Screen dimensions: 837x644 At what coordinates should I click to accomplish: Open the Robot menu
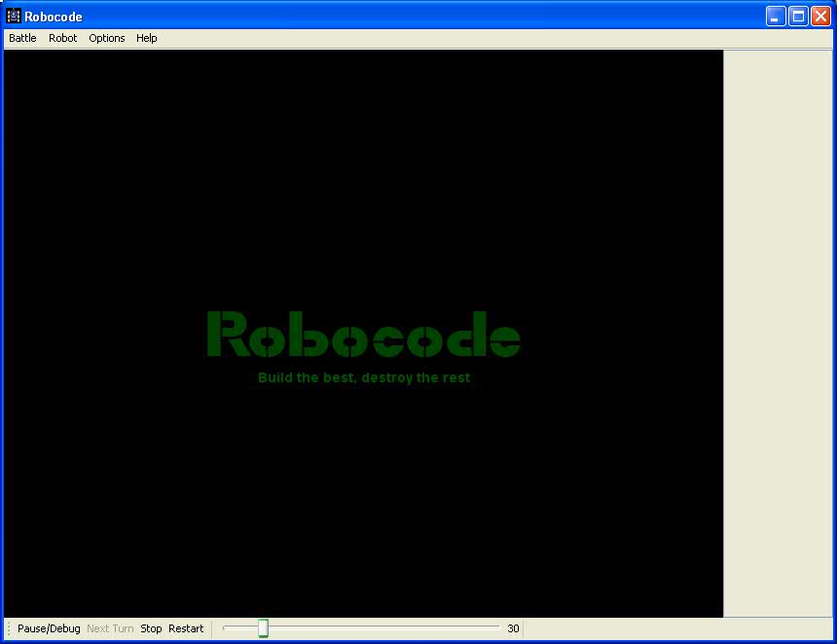point(63,38)
